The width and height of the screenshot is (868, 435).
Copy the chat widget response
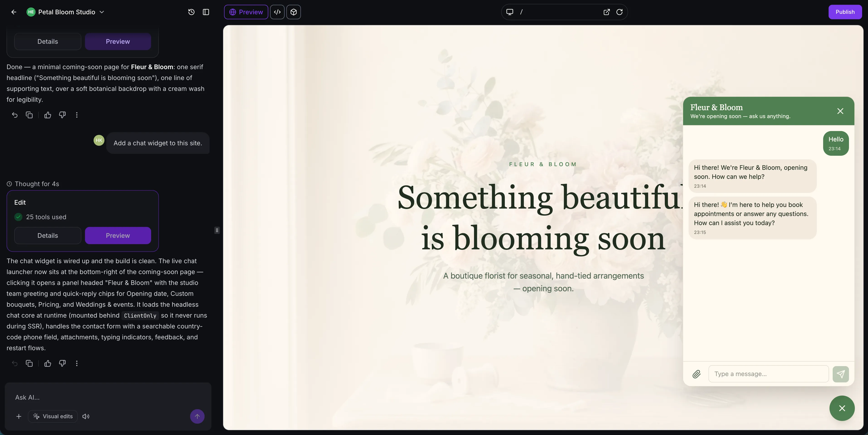(29, 363)
